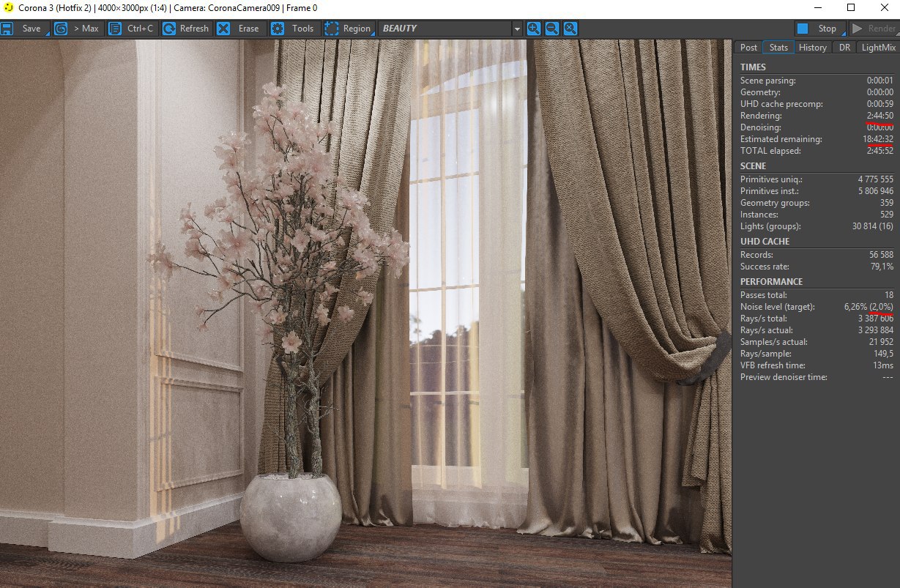Click the Rays/sample value '149,5'

[882, 354]
